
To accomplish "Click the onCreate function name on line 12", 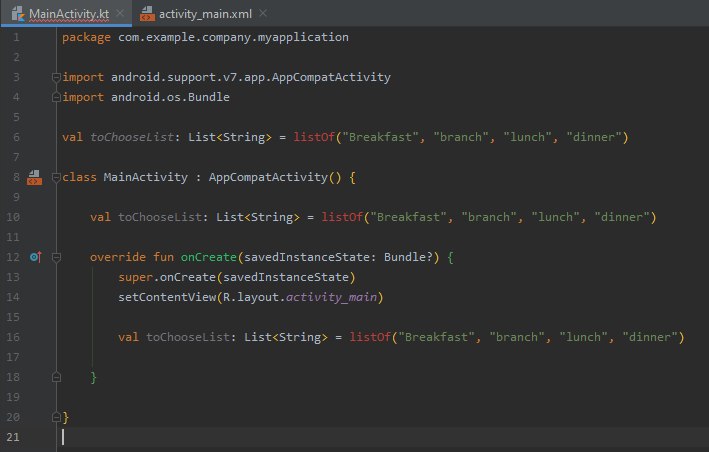I will click(209, 257).
